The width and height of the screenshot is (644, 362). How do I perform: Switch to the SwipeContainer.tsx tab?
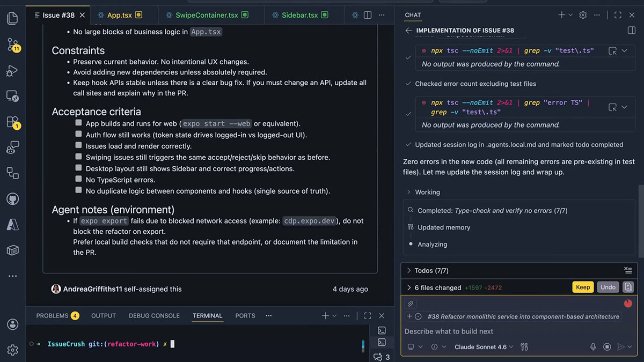pyautogui.click(x=207, y=14)
